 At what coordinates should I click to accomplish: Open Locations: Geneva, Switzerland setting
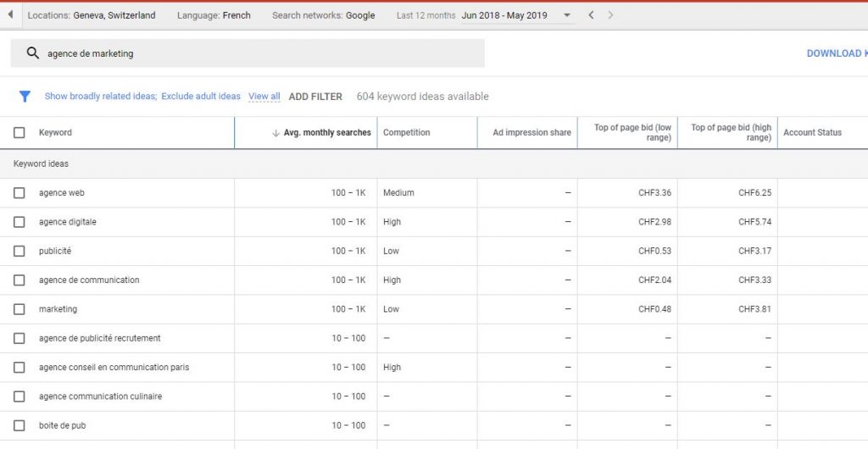point(92,15)
